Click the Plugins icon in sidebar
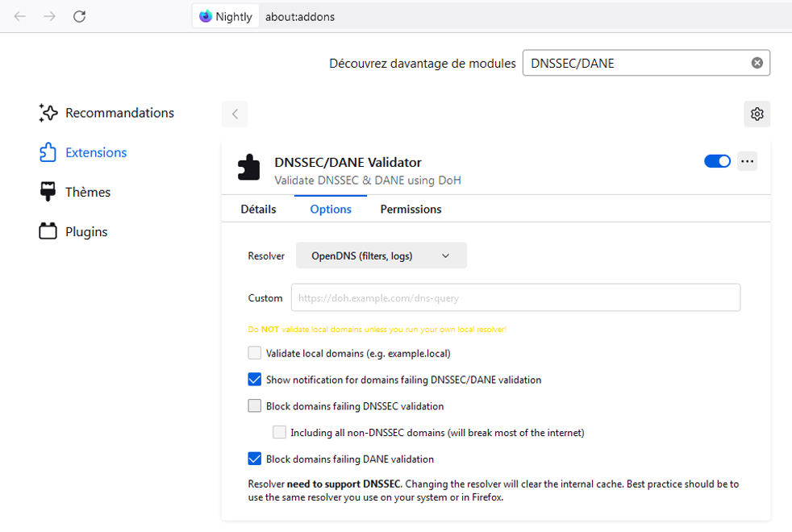The width and height of the screenshot is (792, 532). pyautogui.click(x=48, y=231)
